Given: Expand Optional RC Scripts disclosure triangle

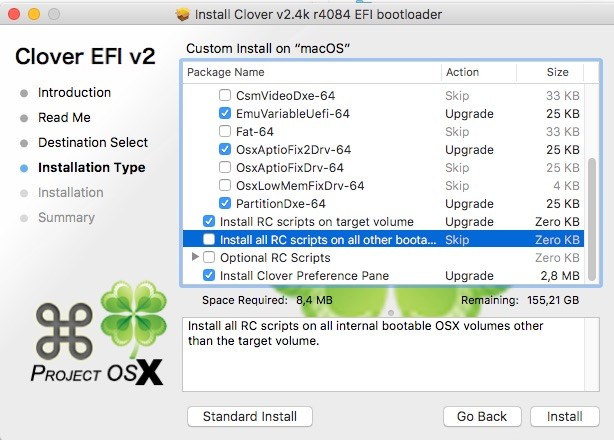Looking at the screenshot, I should coord(195,257).
